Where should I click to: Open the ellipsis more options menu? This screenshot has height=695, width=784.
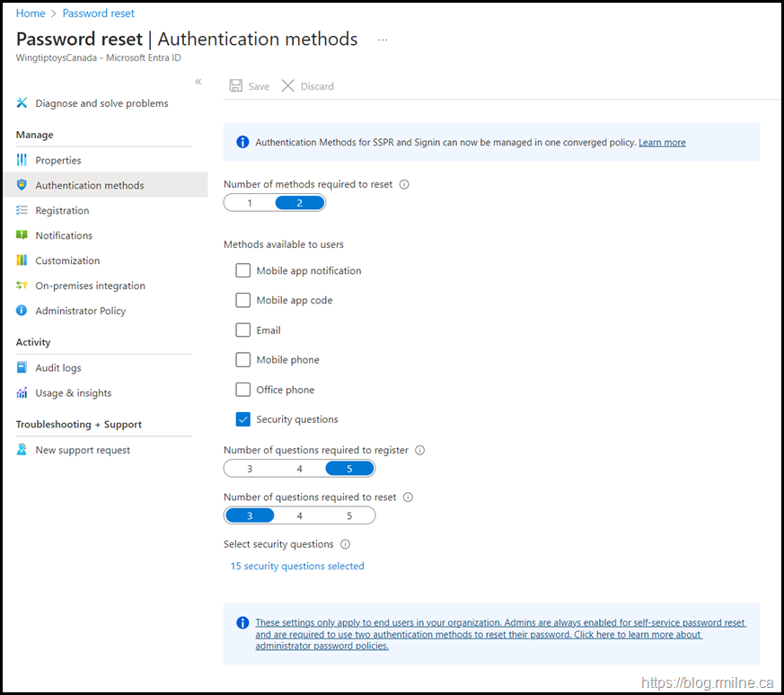pos(383,40)
